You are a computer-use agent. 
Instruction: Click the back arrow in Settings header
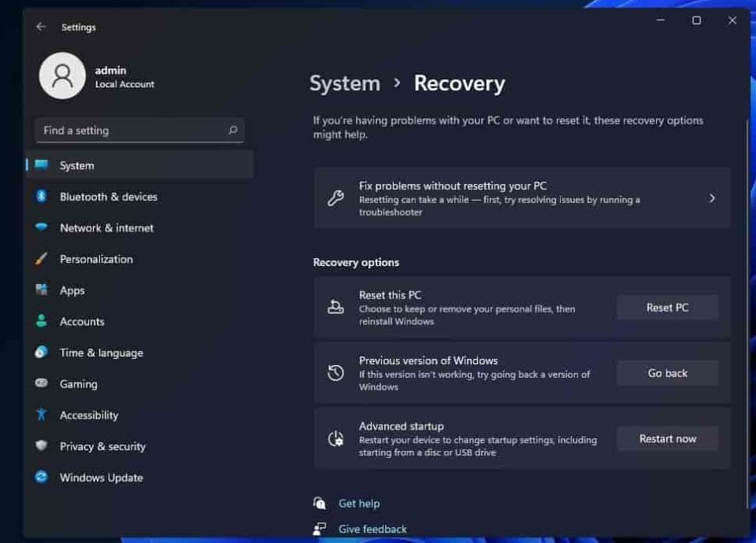pyautogui.click(x=41, y=27)
